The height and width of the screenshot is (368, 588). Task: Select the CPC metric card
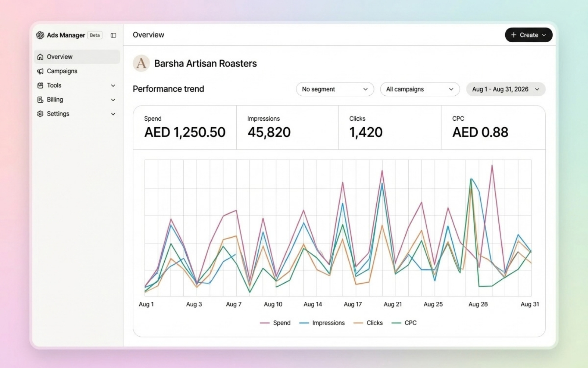tap(493, 127)
